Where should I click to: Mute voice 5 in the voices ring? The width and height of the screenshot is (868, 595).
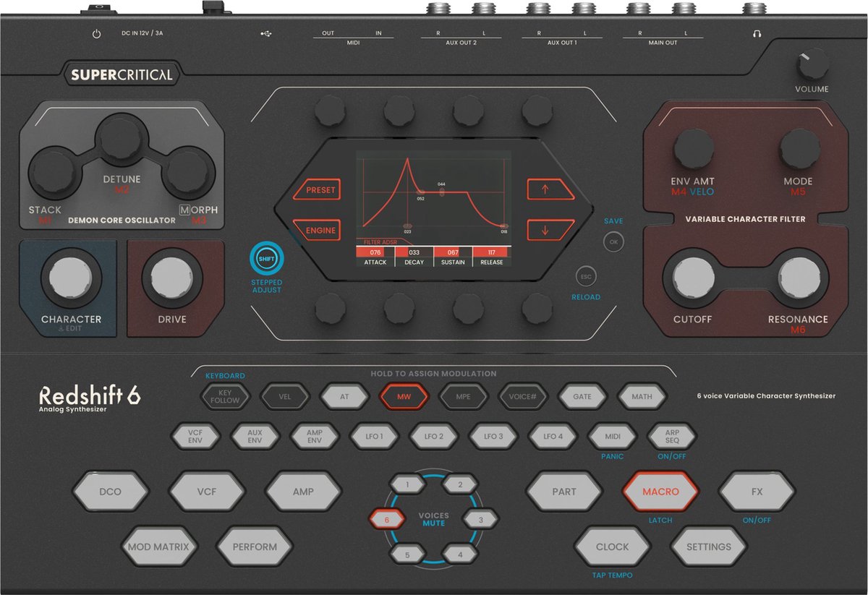coord(408,555)
